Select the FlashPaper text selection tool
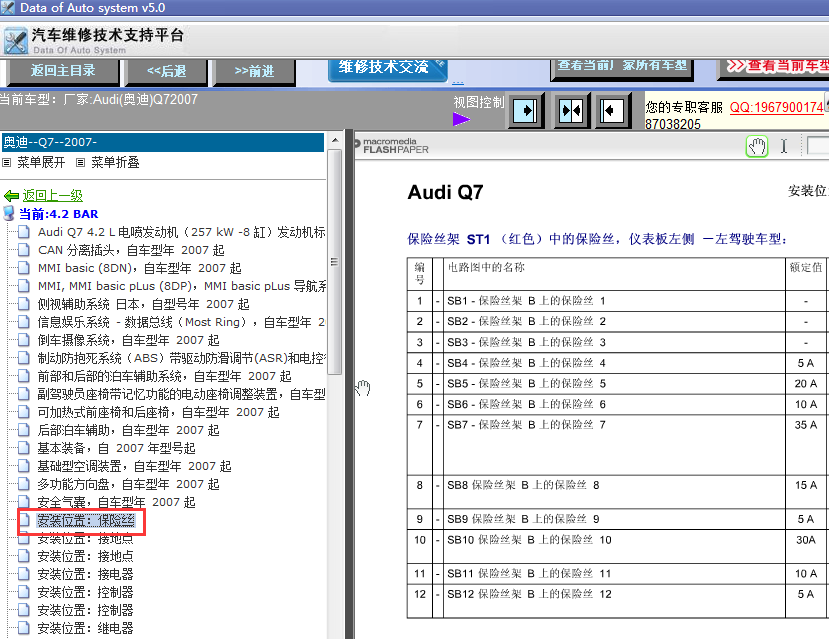The image size is (829, 639). 784,146
